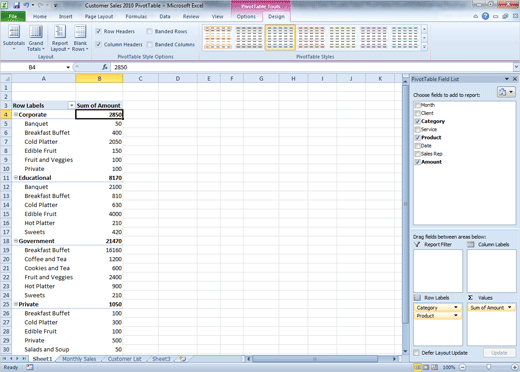The height and width of the screenshot is (372, 520).
Task: Collapse the Private group
Action: pyautogui.click(x=16, y=304)
